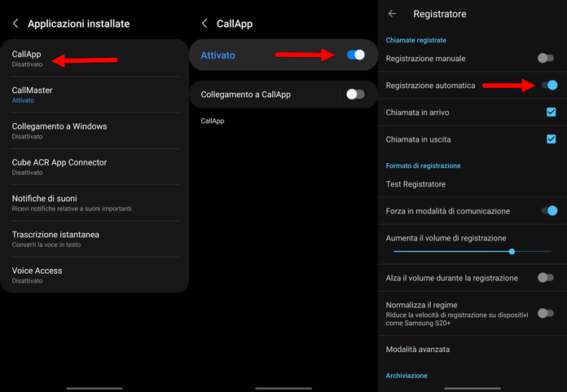Screen dimensions: 567x392
Task: Tap Registrazione automatica label
Action: pyautogui.click(x=430, y=86)
